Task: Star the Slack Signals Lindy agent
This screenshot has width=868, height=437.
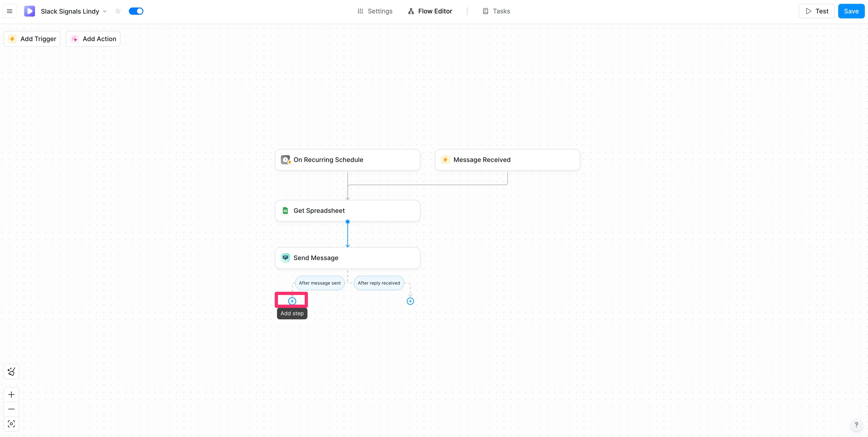Action: pyautogui.click(x=118, y=11)
